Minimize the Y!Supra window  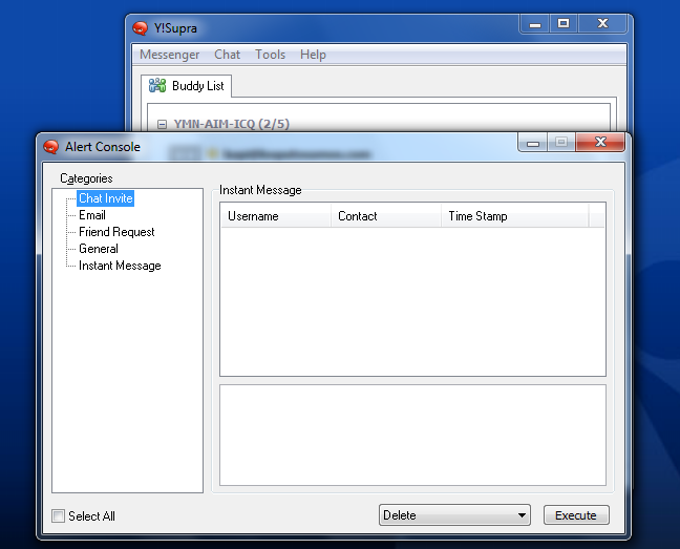(535, 24)
